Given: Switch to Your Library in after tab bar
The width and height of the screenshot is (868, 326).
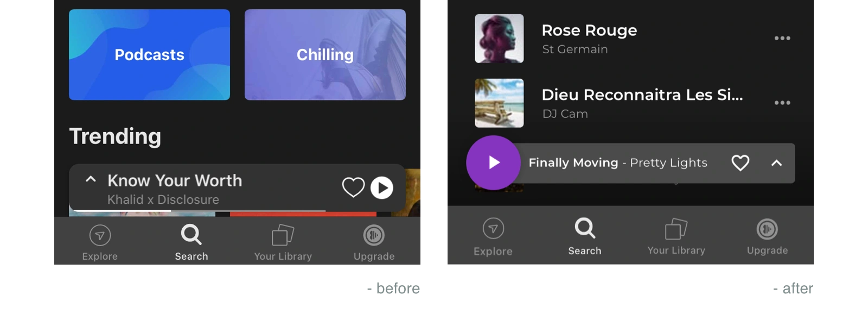Looking at the screenshot, I should [676, 237].
